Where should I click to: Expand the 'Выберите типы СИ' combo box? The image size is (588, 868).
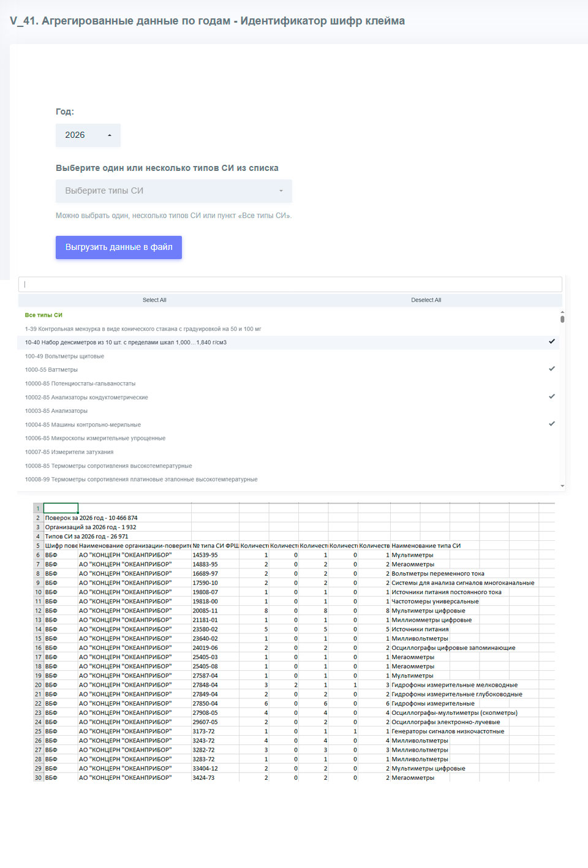click(x=173, y=191)
